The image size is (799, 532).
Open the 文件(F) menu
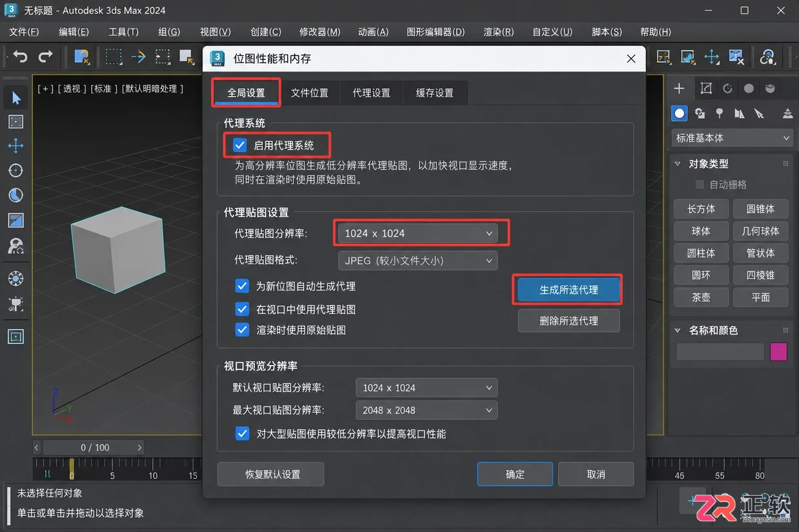pyautogui.click(x=25, y=32)
